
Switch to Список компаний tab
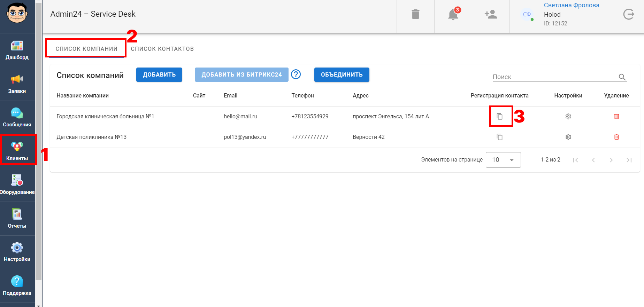86,49
